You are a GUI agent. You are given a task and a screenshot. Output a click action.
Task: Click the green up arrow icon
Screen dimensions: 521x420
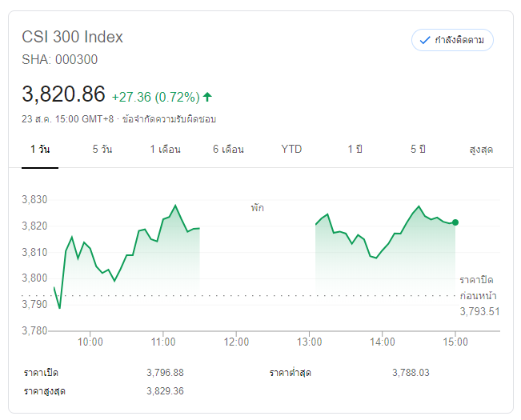click(207, 97)
